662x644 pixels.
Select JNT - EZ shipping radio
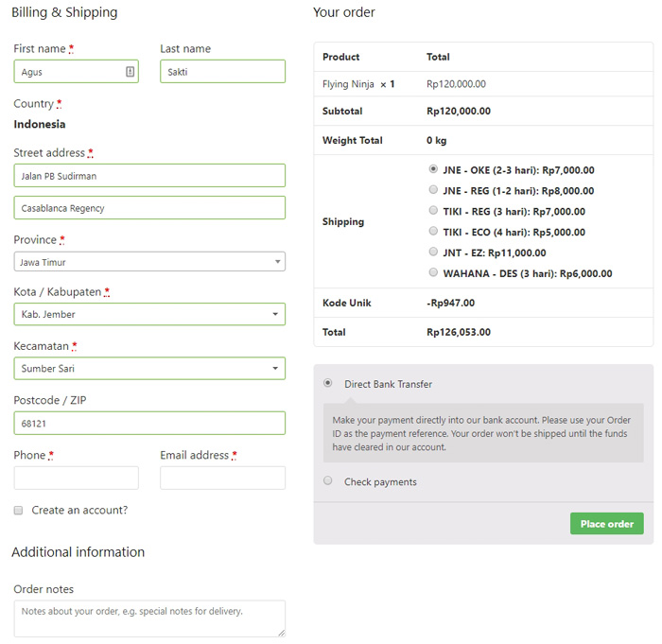coord(433,252)
